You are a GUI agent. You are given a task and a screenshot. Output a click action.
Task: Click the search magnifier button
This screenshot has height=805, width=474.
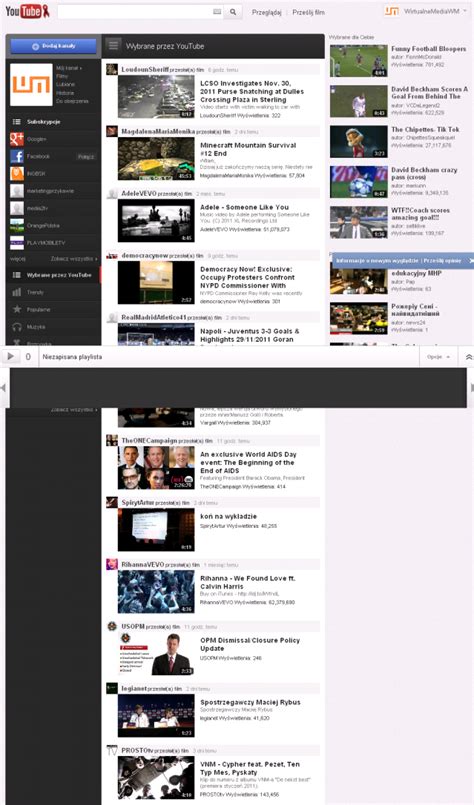233,12
